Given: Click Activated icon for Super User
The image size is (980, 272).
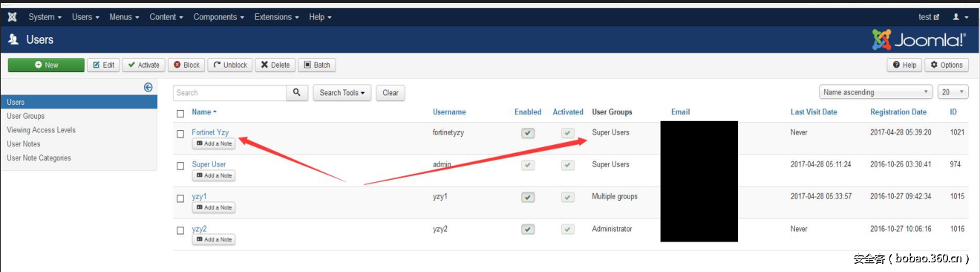Looking at the screenshot, I should (x=568, y=165).
